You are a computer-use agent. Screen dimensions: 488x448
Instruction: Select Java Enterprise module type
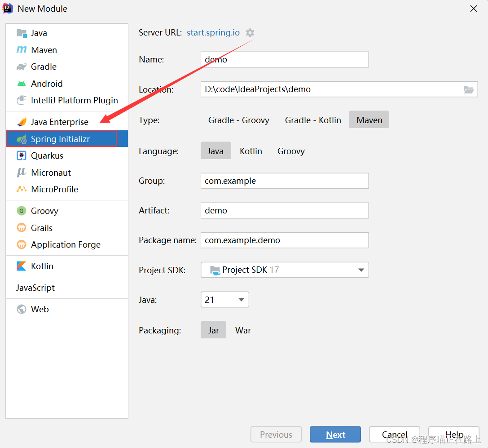coord(59,122)
